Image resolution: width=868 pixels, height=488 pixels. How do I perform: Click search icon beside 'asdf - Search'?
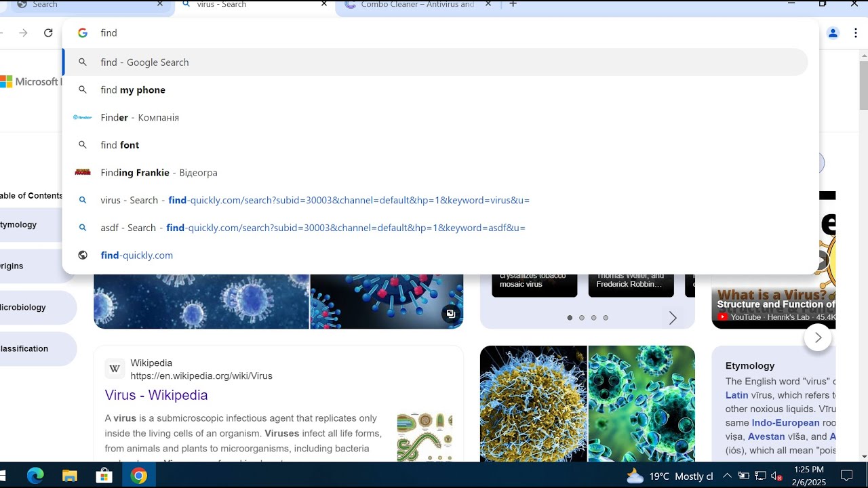pos(83,228)
